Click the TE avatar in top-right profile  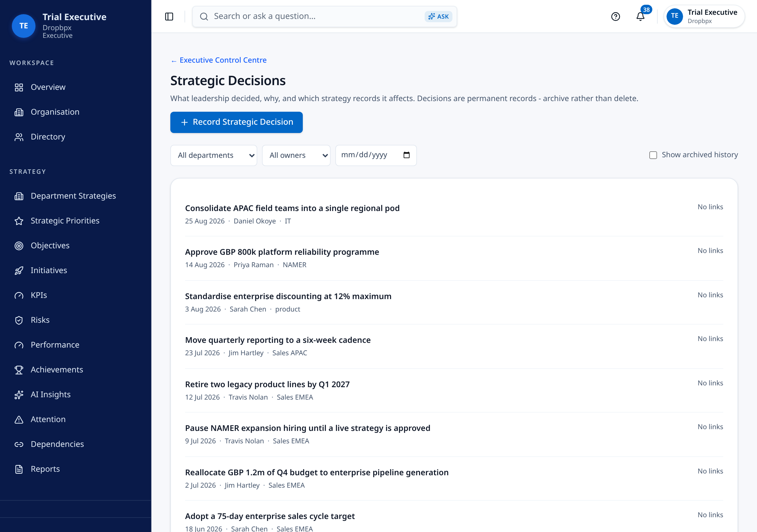pyautogui.click(x=674, y=16)
